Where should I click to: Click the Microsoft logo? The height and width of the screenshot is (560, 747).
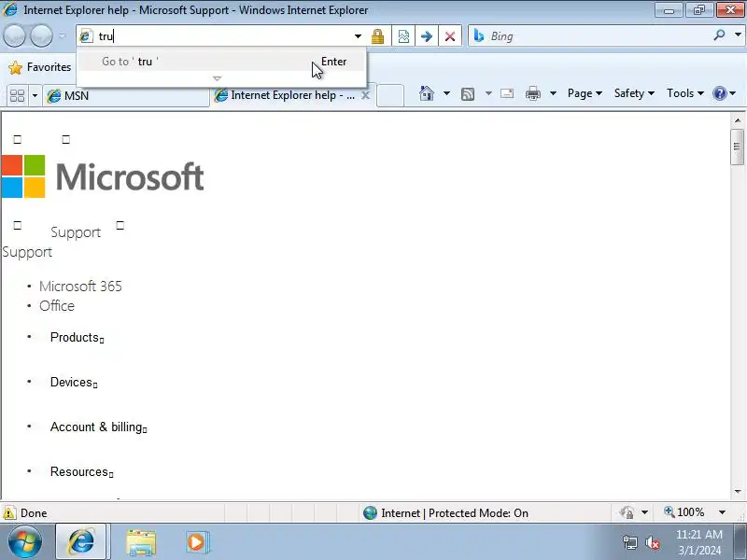tap(103, 176)
